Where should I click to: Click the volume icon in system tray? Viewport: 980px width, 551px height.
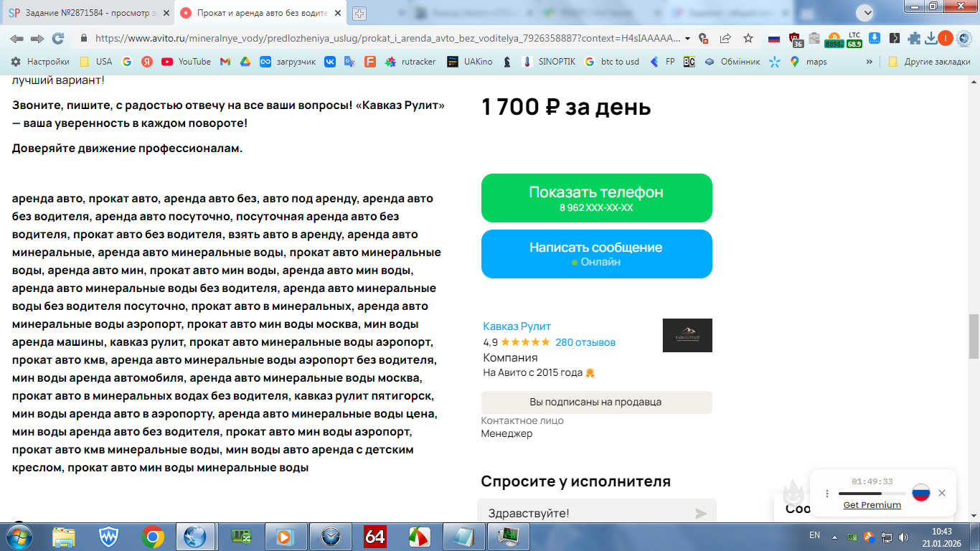[903, 536]
